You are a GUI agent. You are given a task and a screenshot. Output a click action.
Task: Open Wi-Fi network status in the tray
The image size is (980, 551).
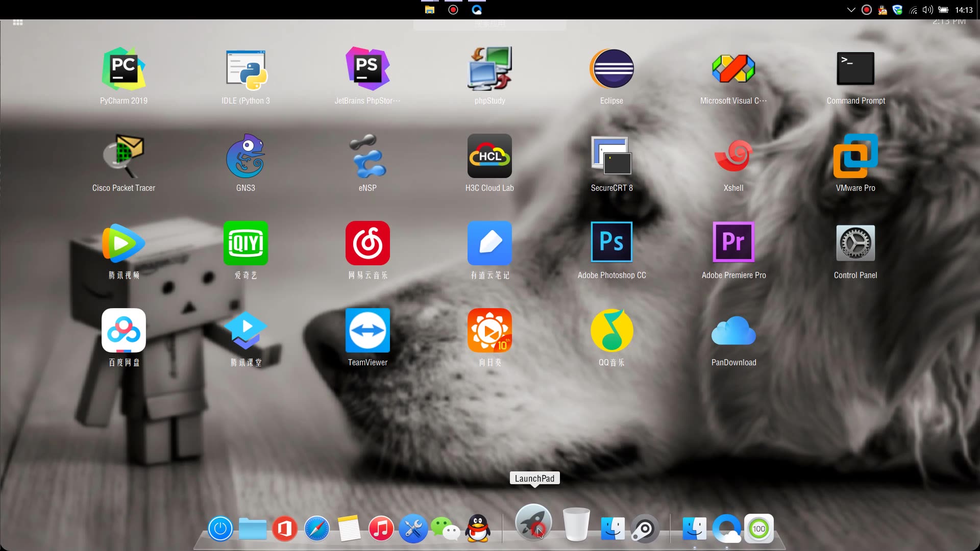coord(914,10)
